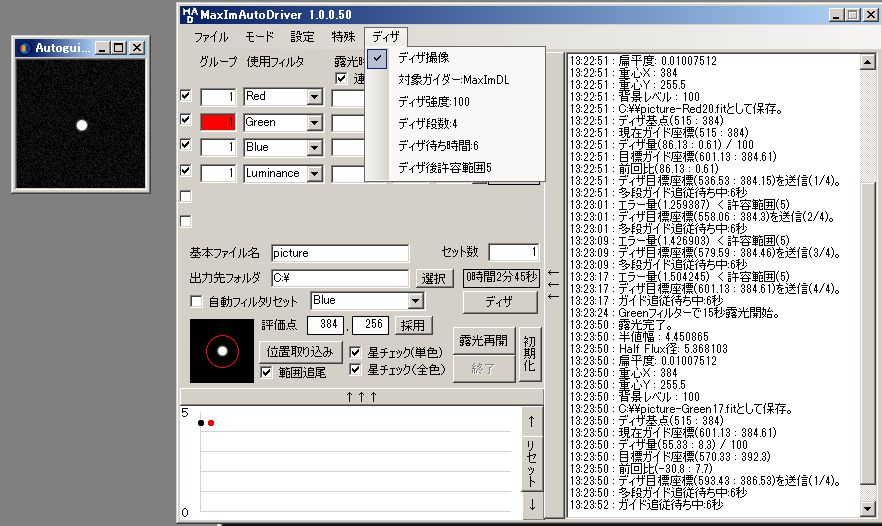Open the ファイル menu
882x526 pixels.
(211, 37)
